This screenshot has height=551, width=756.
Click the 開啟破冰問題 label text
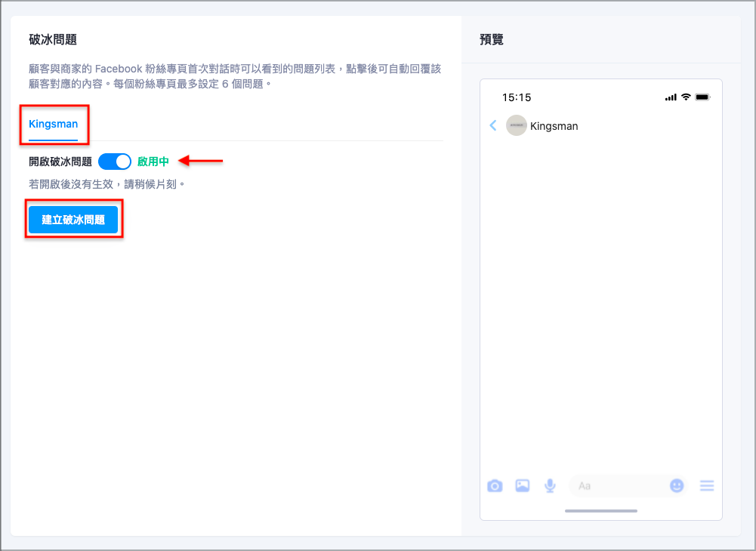click(60, 162)
